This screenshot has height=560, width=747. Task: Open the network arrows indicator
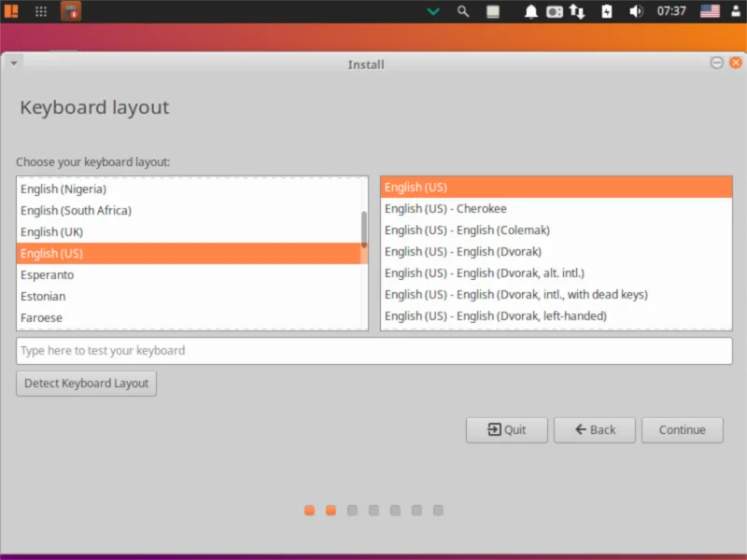click(577, 11)
